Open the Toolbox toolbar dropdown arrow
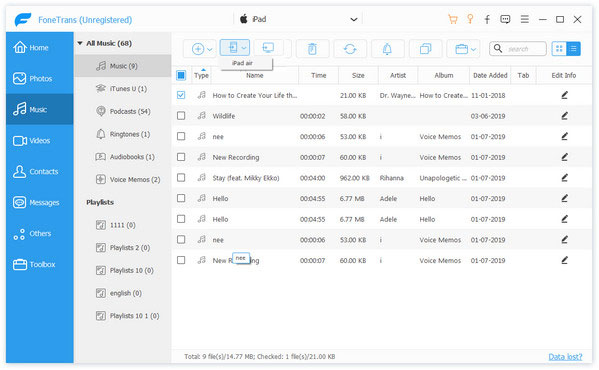 473,49
